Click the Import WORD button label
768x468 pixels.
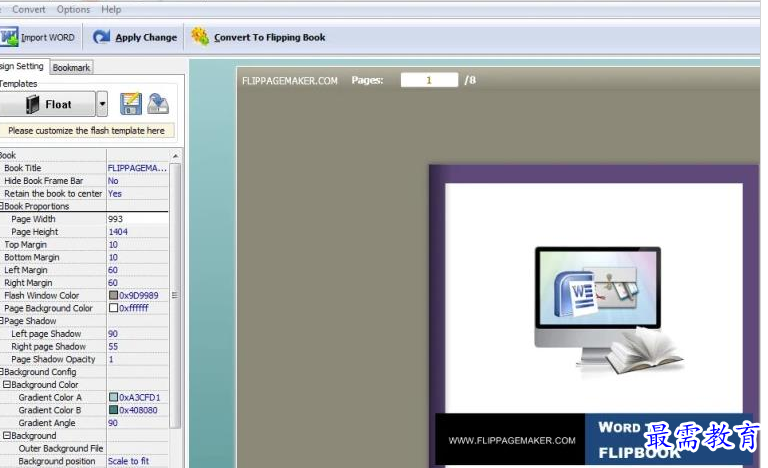point(48,37)
